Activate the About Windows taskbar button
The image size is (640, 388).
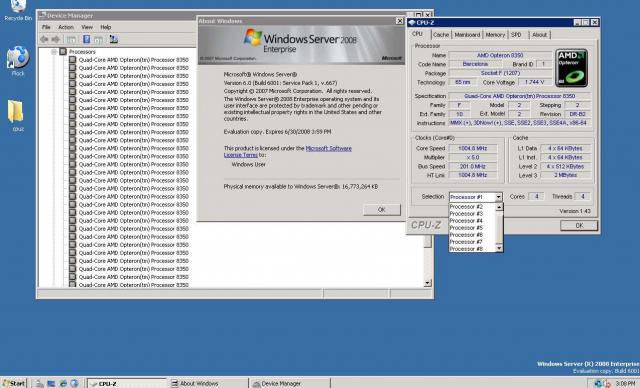coord(207,384)
